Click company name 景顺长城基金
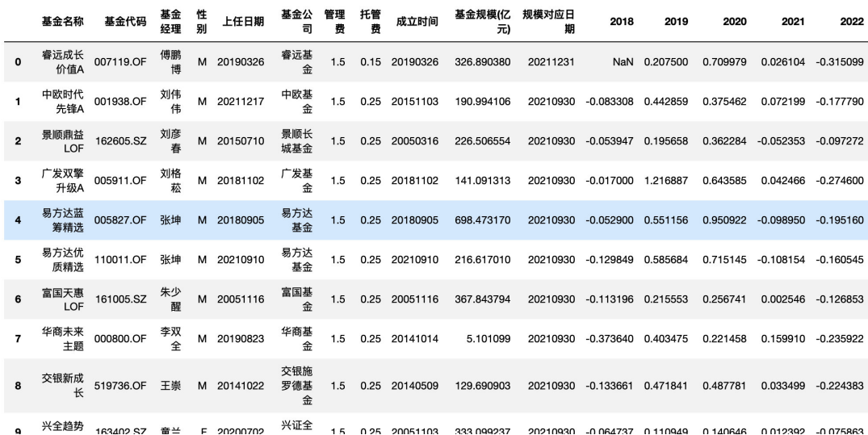The image size is (868, 435). coord(296,141)
